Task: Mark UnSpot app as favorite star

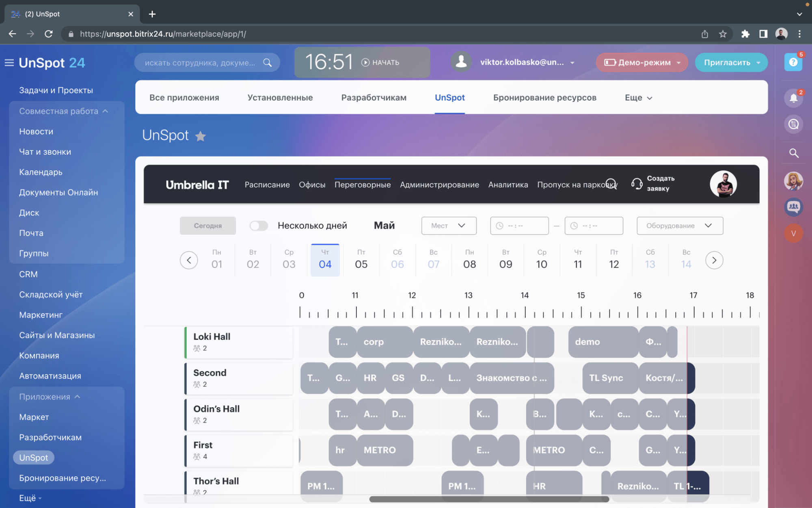Action: pyautogui.click(x=201, y=136)
